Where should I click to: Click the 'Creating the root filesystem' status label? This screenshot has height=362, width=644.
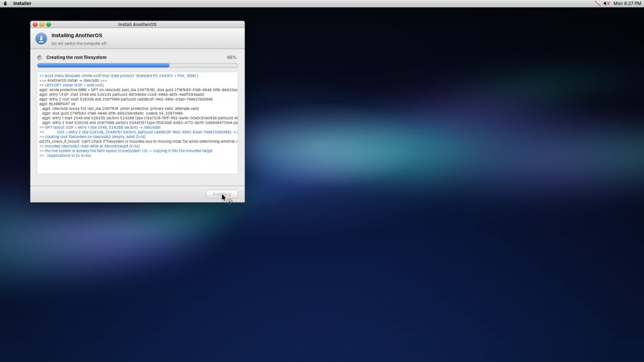coord(76,58)
